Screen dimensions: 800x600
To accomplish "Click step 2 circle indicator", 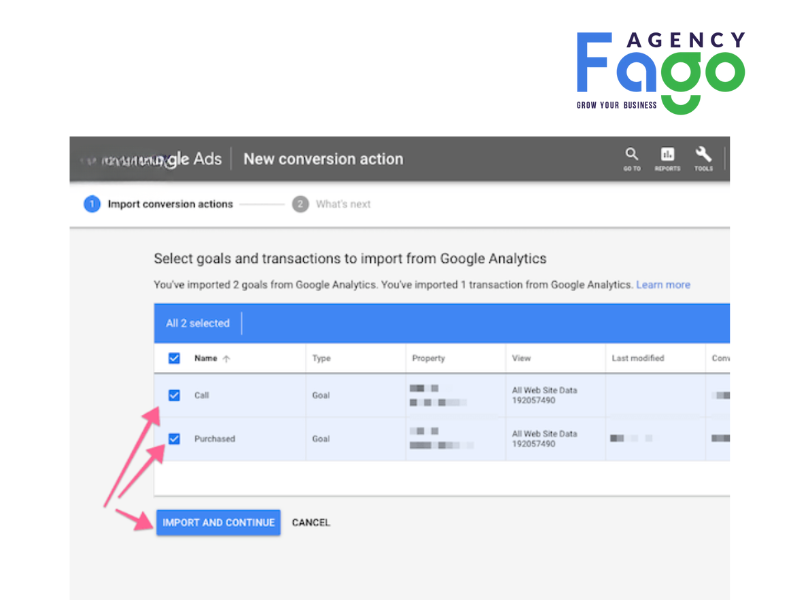I will (x=300, y=204).
